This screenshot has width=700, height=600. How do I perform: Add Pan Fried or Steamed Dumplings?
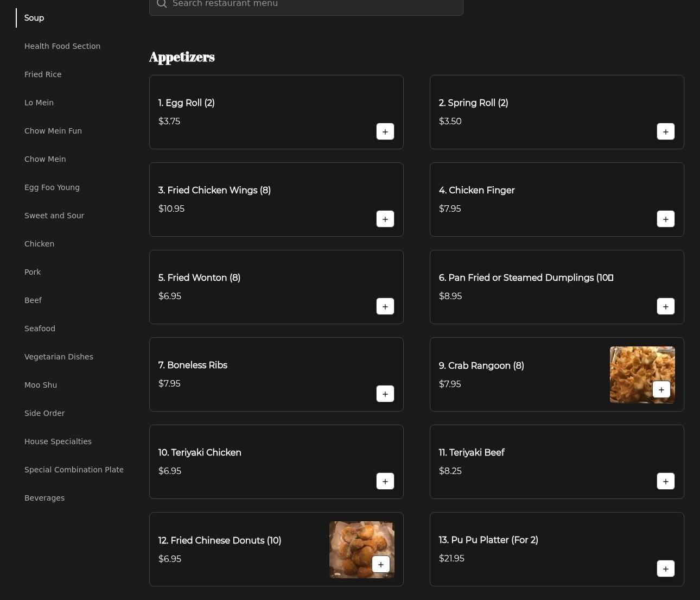point(665,306)
